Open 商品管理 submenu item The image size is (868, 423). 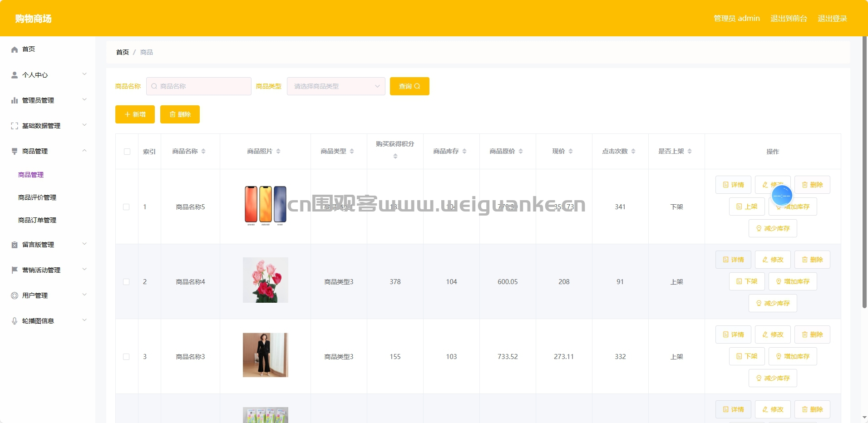coord(31,175)
